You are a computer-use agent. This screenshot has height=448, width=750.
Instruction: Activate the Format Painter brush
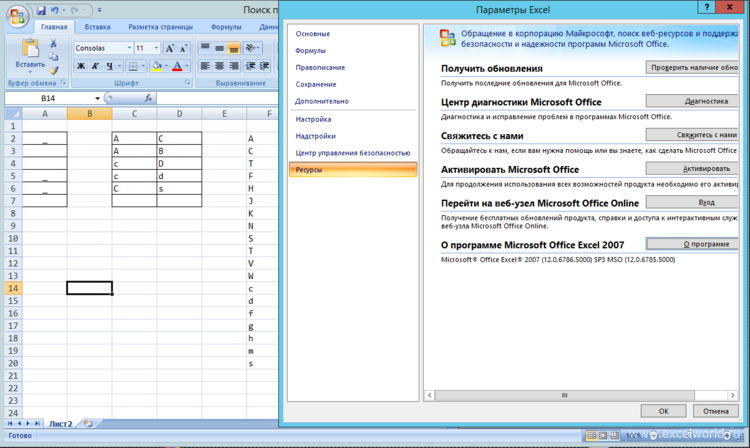click(54, 70)
